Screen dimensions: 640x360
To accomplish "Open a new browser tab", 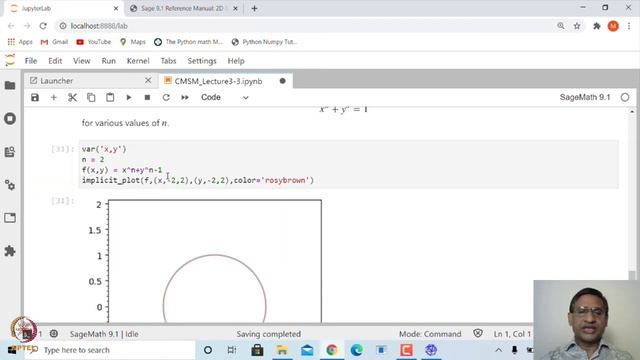I will pyautogui.click(x=254, y=8).
